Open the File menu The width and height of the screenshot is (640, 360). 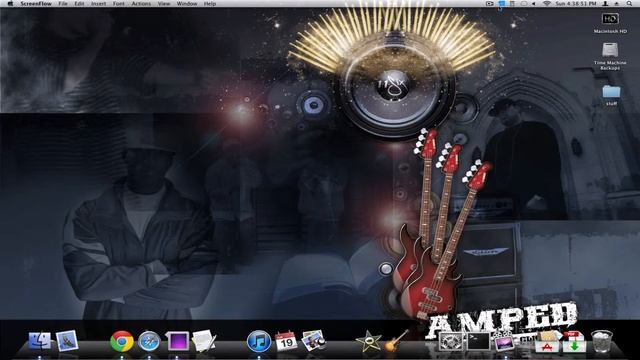tap(63, 3)
